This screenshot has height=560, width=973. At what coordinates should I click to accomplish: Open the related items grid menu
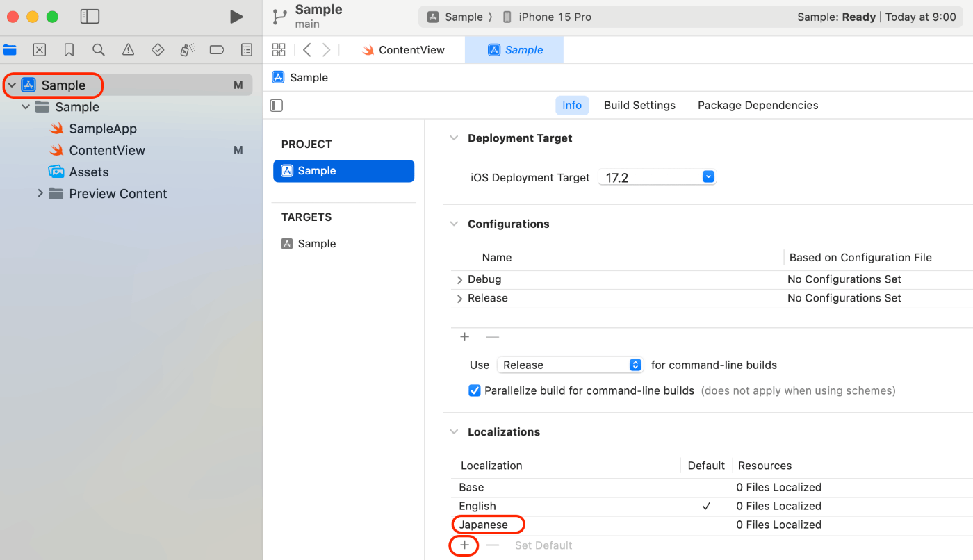pyautogui.click(x=279, y=50)
